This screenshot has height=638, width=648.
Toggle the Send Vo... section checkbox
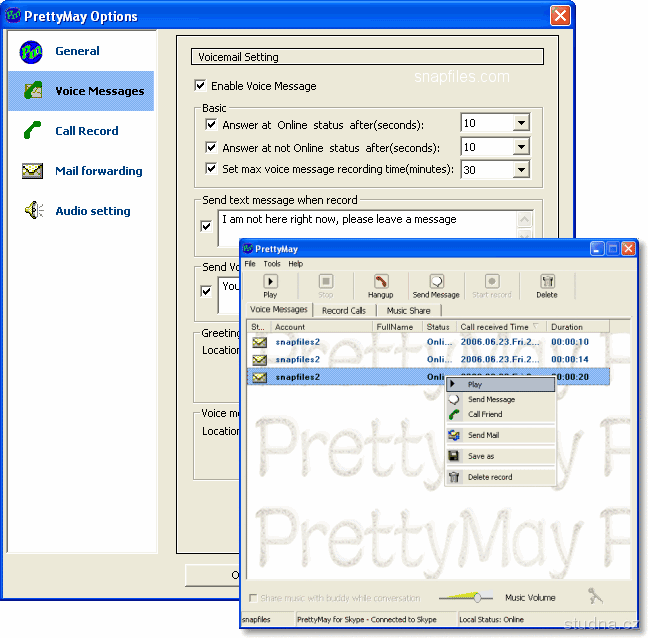point(206,291)
